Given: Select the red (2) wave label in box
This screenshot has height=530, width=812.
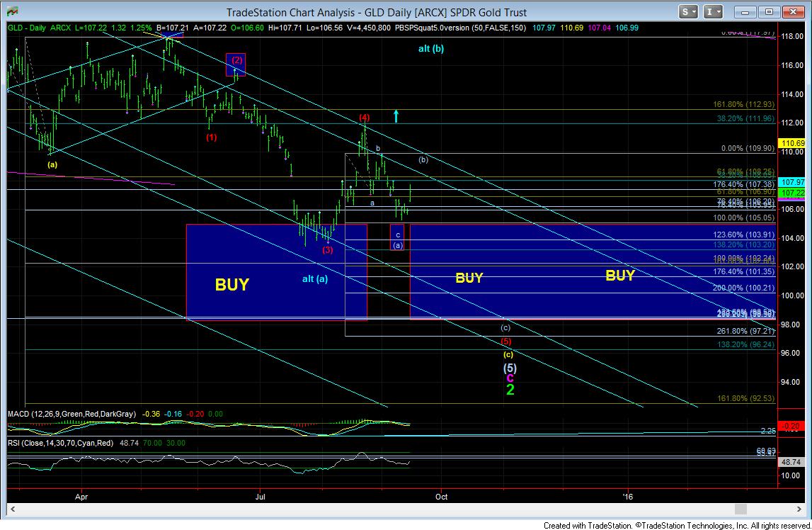Looking at the screenshot, I should (x=237, y=60).
